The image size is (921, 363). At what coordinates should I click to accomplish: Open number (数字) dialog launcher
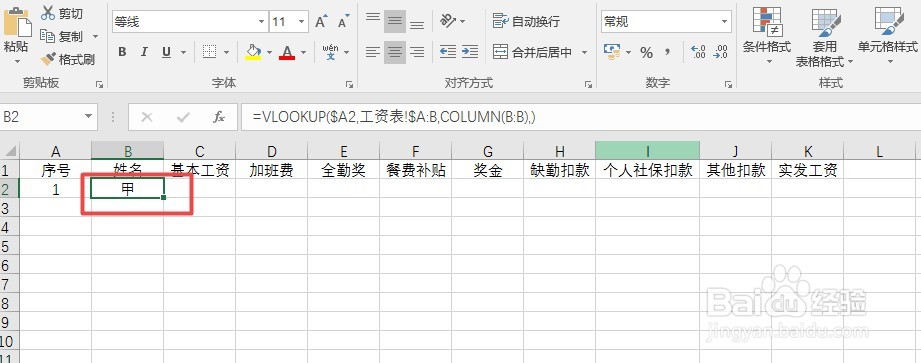[x=729, y=84]
